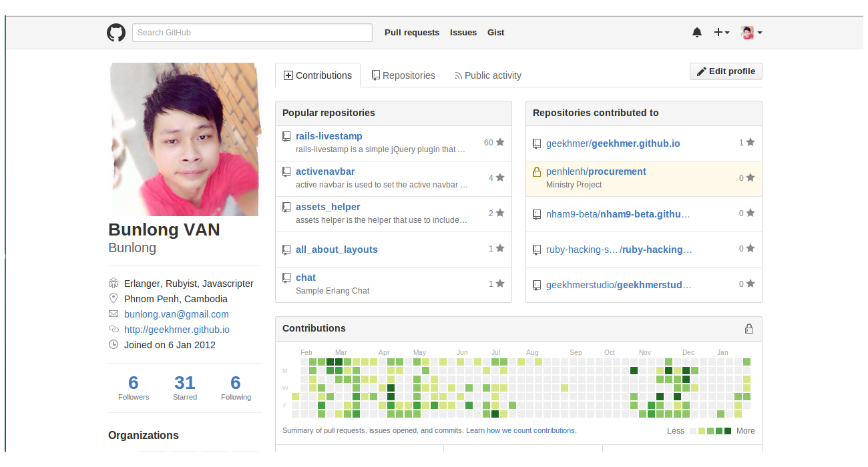Open geekhmer/geekhmer.github.io repository

click(613, 143)
